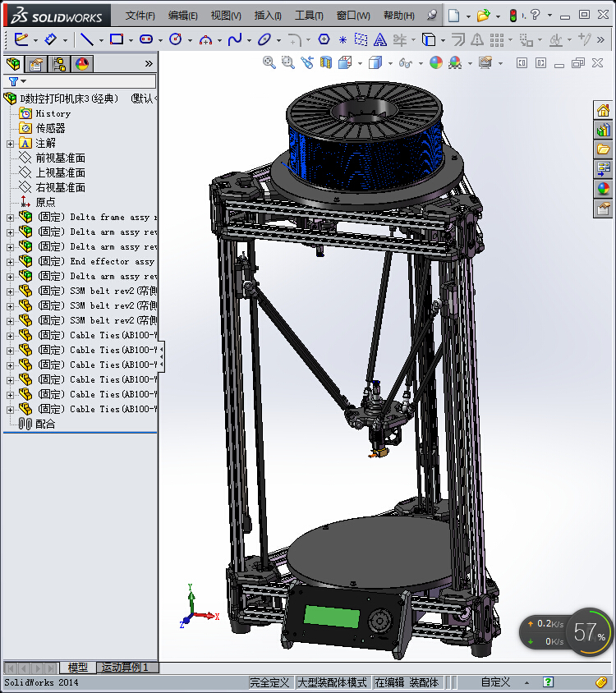This screenshot has height=693, width=616.
Task: Select the 前视基准面 plane
Action: coord(60,158)
